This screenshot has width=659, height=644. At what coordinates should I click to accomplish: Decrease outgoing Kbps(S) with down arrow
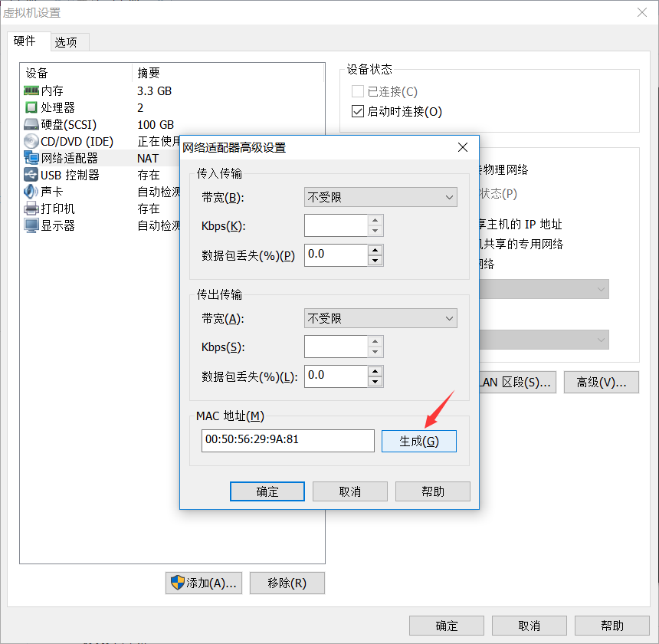pos(375,352)
